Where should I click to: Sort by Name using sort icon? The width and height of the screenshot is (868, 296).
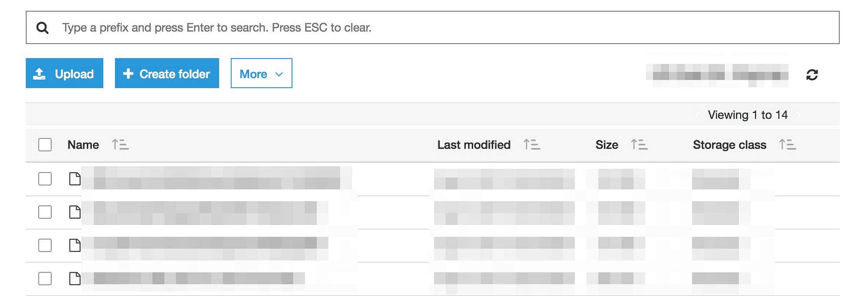(x=120, y=144)
